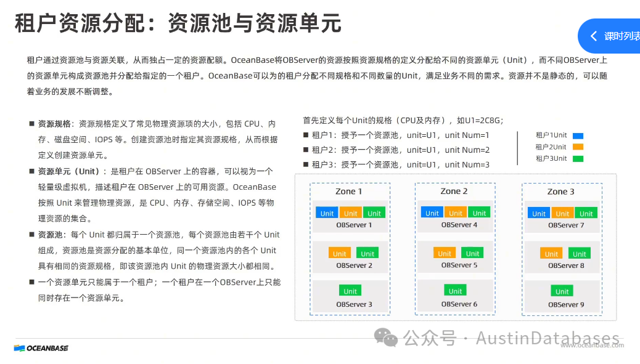Click the Zone 3 heading
This screenshot has width=640, height=364.
coord(561,192)
